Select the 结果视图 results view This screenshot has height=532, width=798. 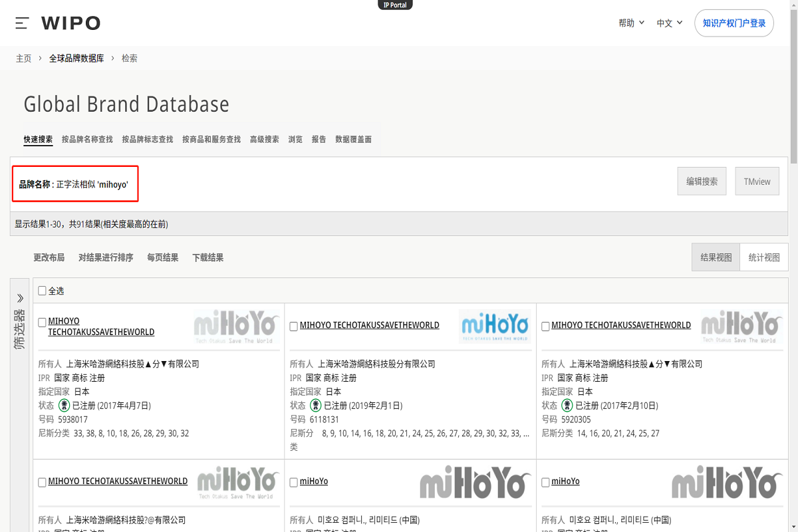(x=716, y=257)
